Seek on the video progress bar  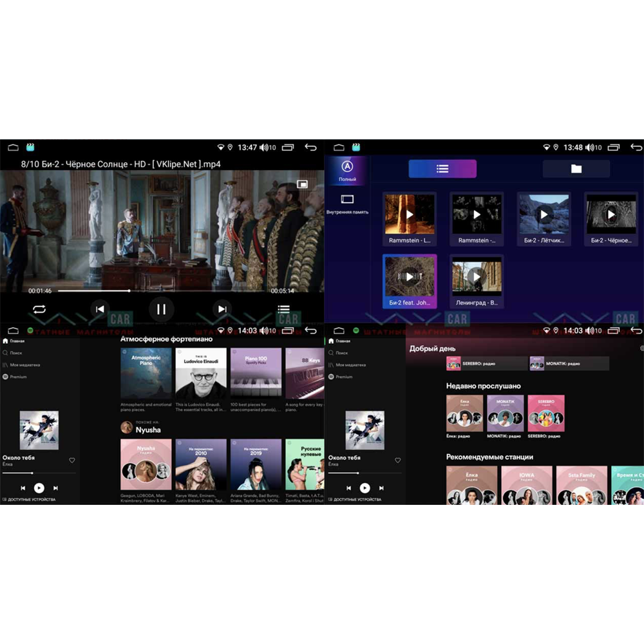(162, 291)
